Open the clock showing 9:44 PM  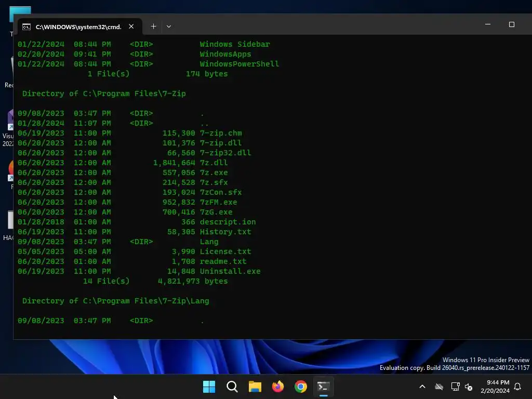495,387
